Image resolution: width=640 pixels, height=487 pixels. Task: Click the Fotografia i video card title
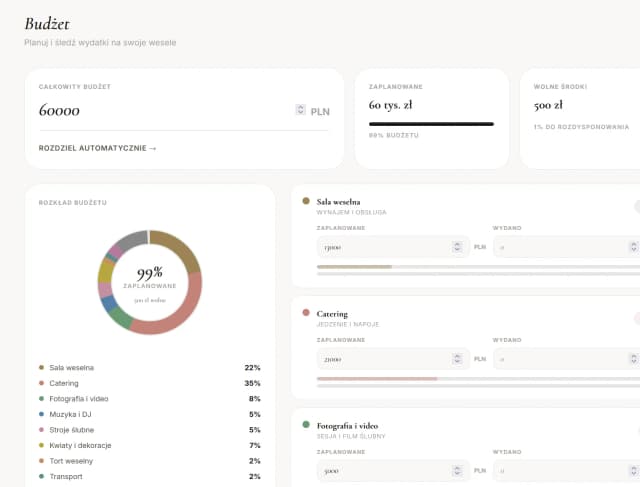347,426
